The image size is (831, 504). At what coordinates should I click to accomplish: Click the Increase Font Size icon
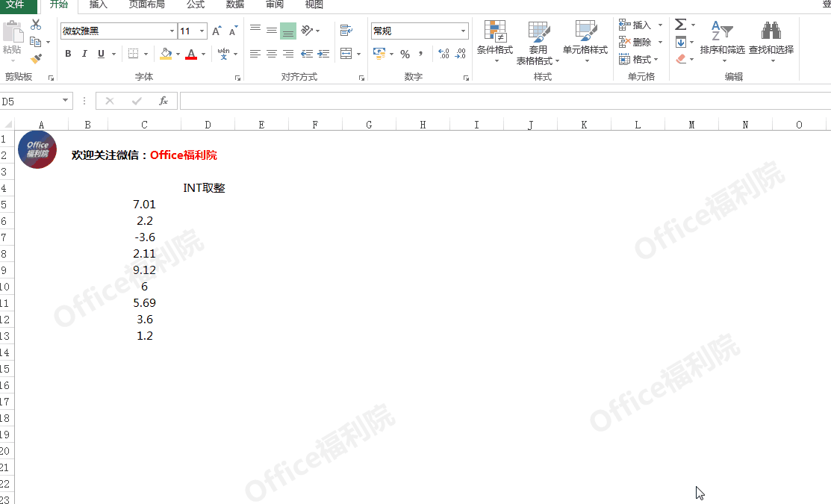tap(217, 31)
